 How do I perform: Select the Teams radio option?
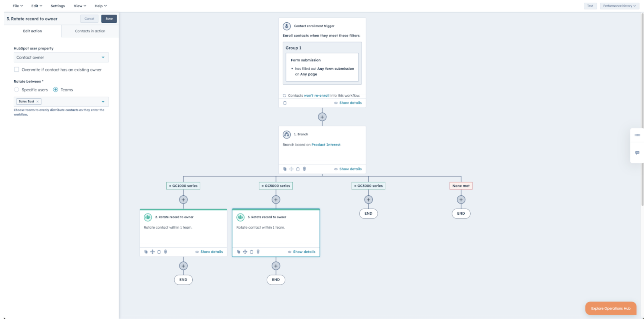pos(56,89)
